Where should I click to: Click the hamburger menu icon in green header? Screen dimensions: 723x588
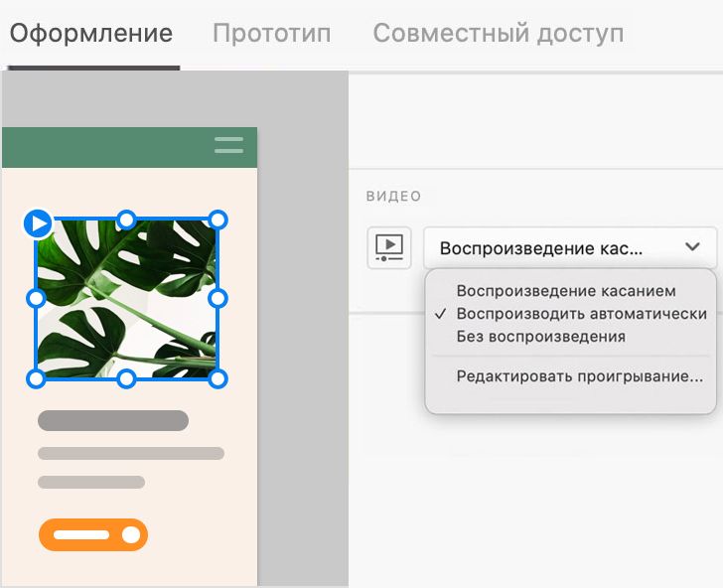pyautogui.click(x=228, y=145)
